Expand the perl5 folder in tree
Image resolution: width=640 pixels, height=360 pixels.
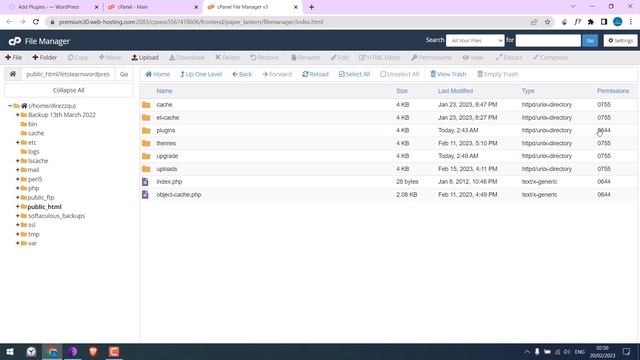18,179
